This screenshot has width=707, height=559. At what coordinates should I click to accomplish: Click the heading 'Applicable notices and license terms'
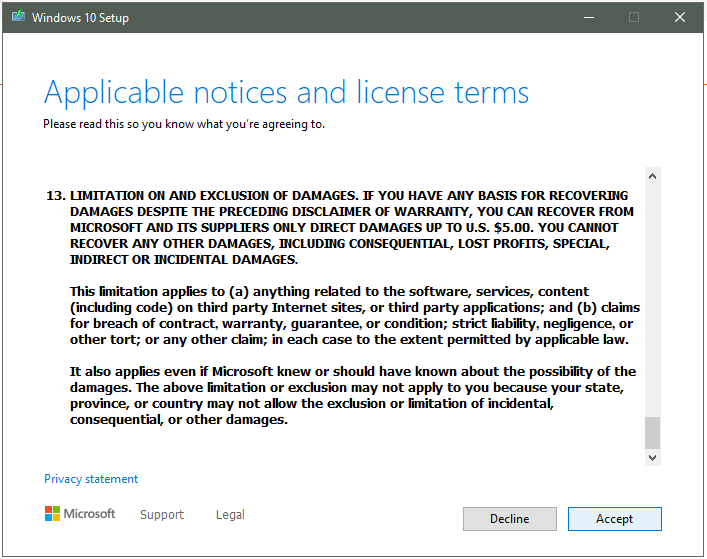click(286, 93)
